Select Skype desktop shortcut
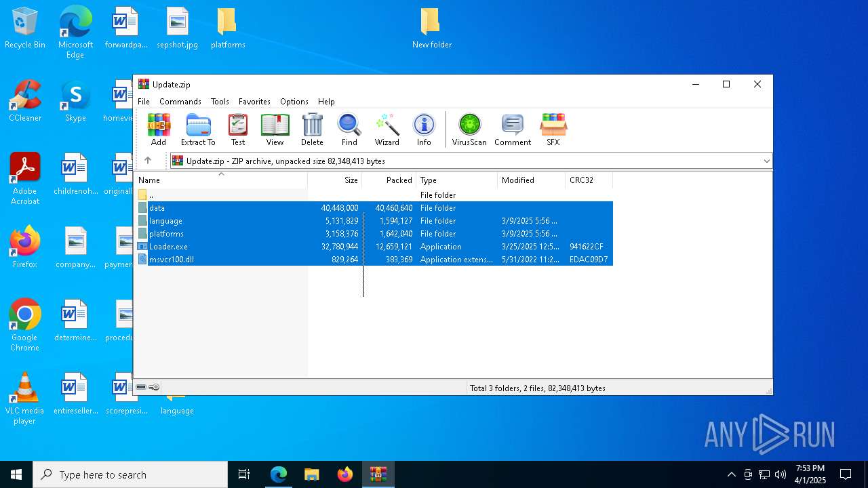868x488 pixels. click(x=75, y=102)
